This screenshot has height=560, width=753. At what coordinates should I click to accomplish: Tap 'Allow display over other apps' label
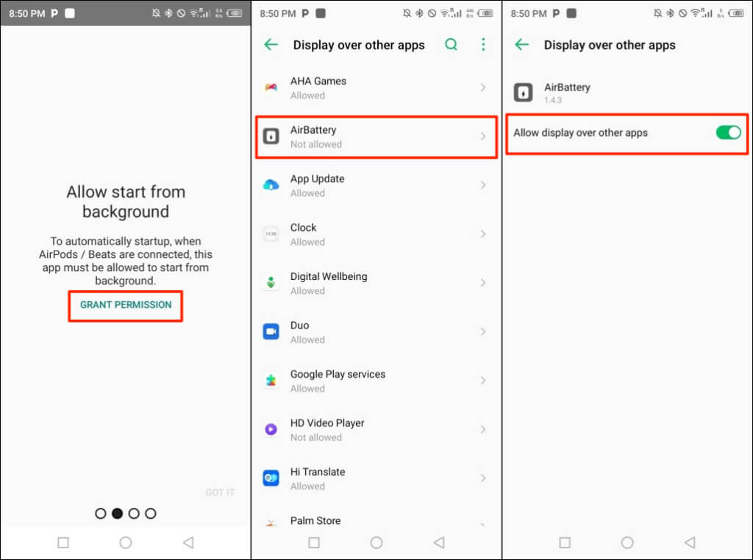click(580, 133)
